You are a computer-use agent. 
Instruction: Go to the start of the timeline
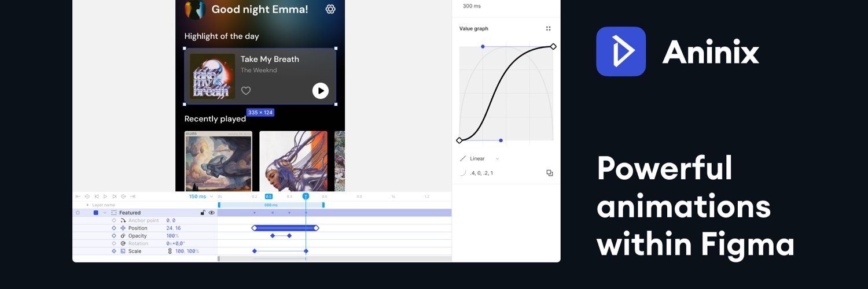[78, 197]
